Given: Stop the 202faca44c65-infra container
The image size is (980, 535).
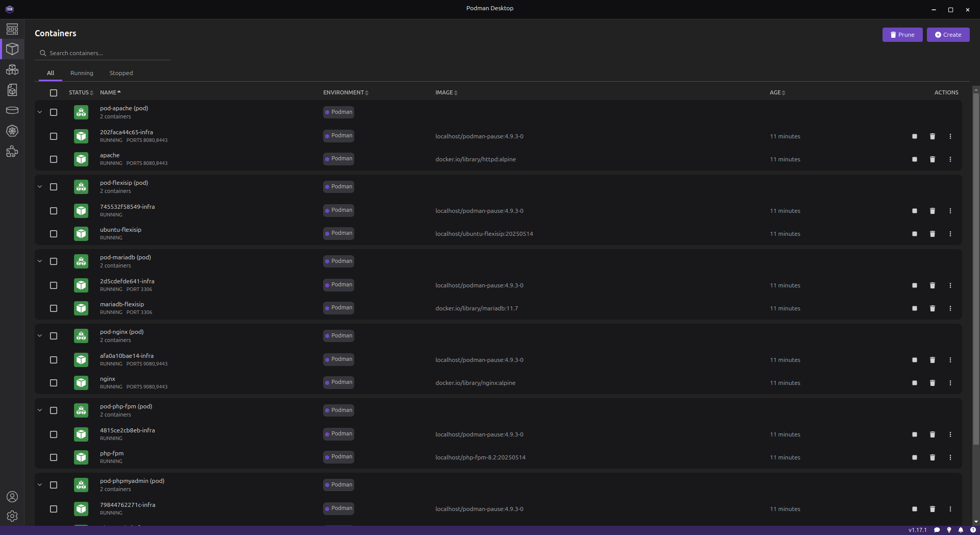Looking at the screenshot, I should pos(915,136).
